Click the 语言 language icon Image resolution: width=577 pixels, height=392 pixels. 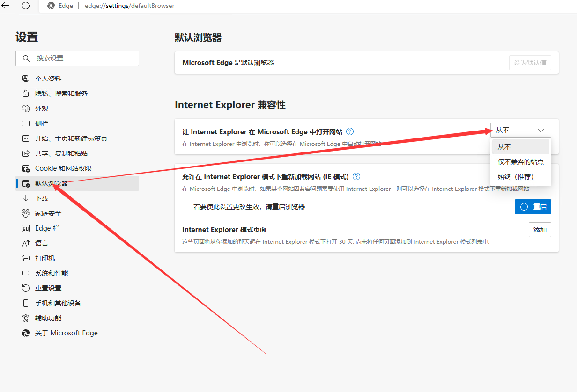coord(26,243)
